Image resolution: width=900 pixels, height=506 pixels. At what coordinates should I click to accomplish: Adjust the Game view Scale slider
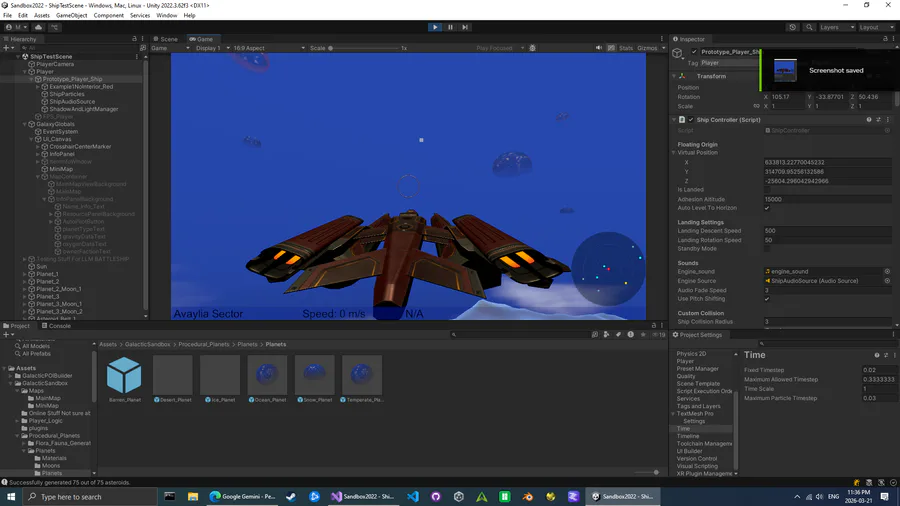click(x=363, y=48)
